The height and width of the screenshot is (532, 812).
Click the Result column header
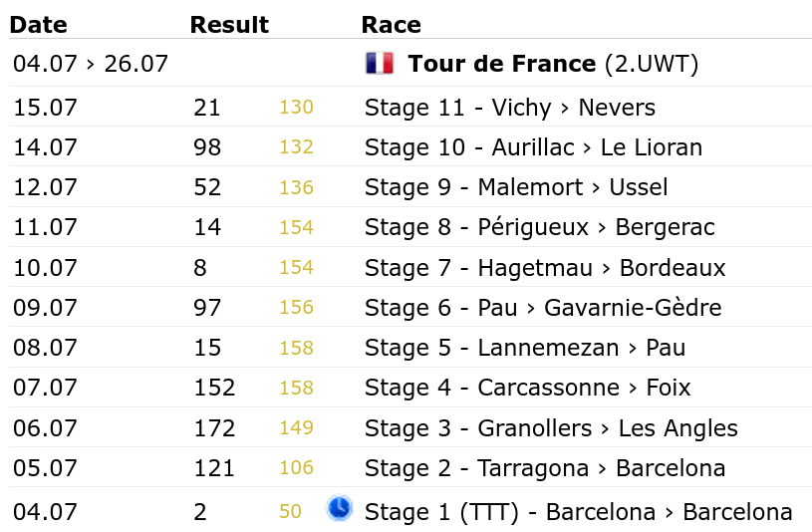point(229,25)
